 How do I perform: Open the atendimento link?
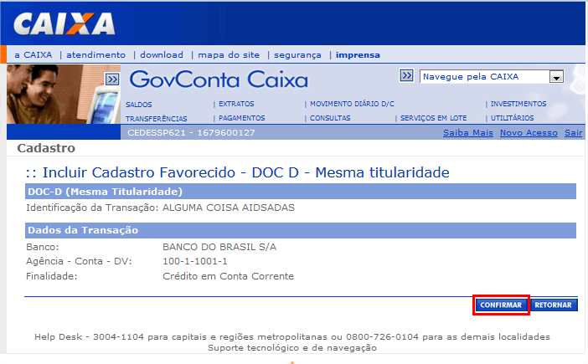point(96,55)
